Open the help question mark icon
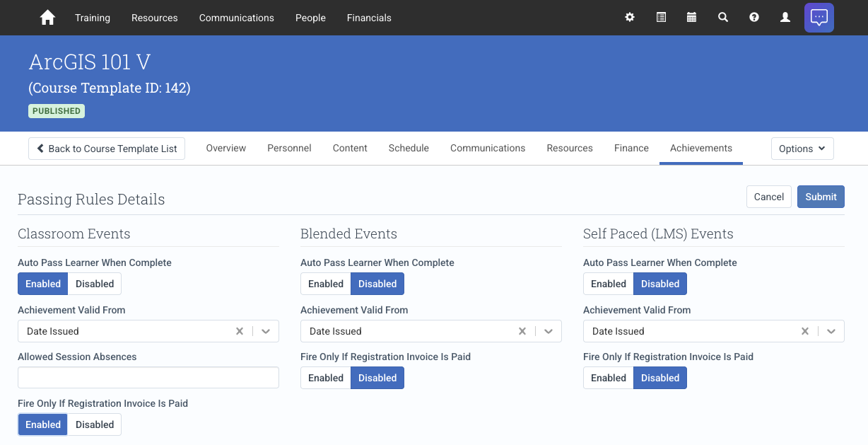This screenshot has height=445, width=868. pos(754,18)
